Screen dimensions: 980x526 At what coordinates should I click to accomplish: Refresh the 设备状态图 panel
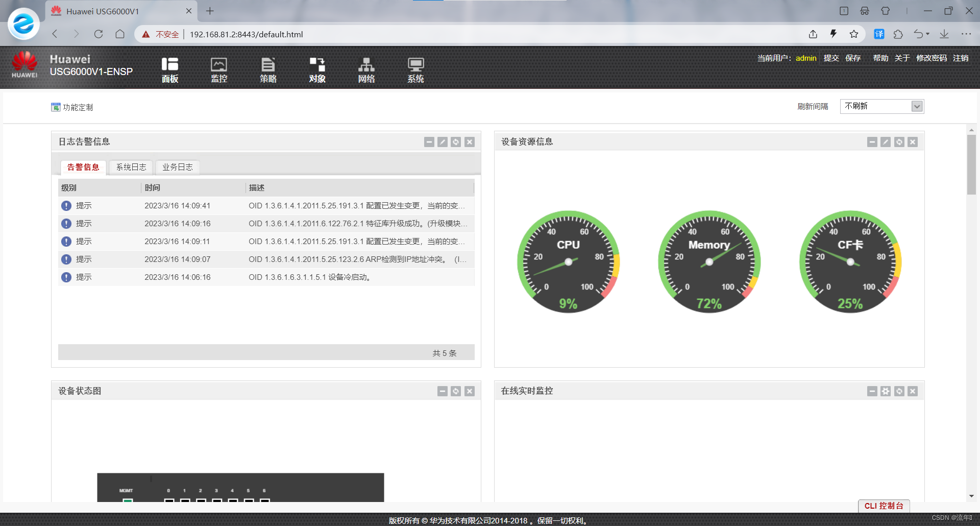[456, 391]
